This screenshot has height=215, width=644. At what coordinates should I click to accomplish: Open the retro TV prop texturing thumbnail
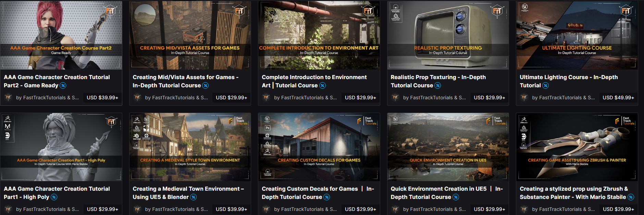pyautogui.click(x=448, y=35)
